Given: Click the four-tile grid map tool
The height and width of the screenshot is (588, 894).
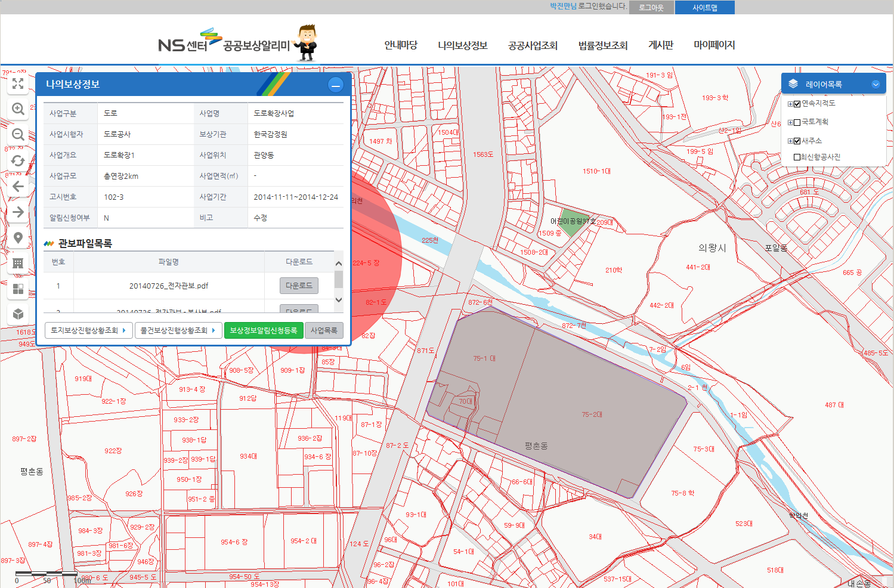Looking at the screenshot, I should point(18,289).
